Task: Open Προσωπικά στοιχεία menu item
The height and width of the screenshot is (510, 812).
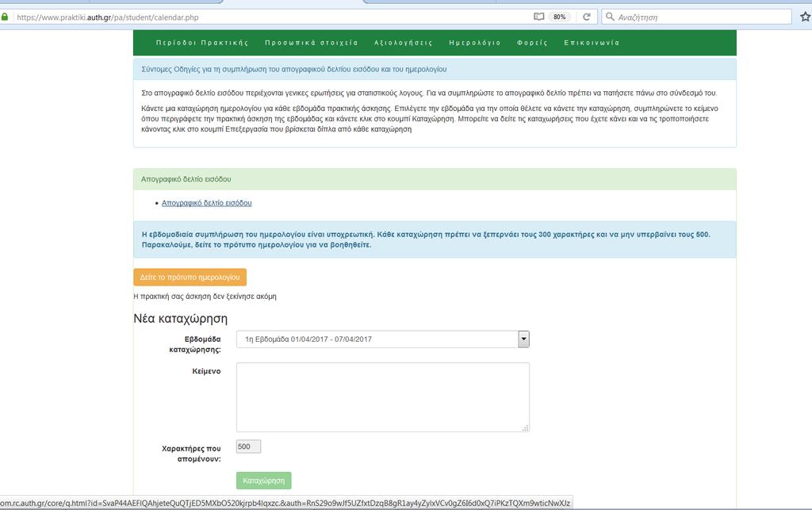Action: 311,43
